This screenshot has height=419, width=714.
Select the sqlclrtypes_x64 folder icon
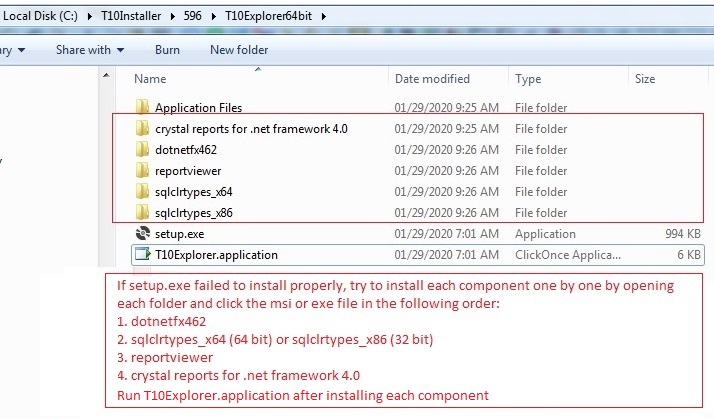pyautogui.click(x=143, y=191)
